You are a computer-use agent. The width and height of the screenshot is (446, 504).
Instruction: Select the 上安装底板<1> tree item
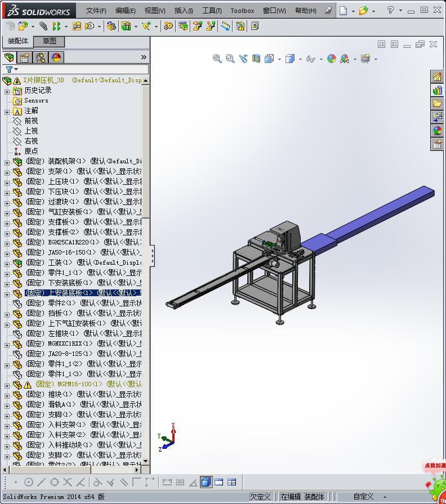click(x=83, y=293)
